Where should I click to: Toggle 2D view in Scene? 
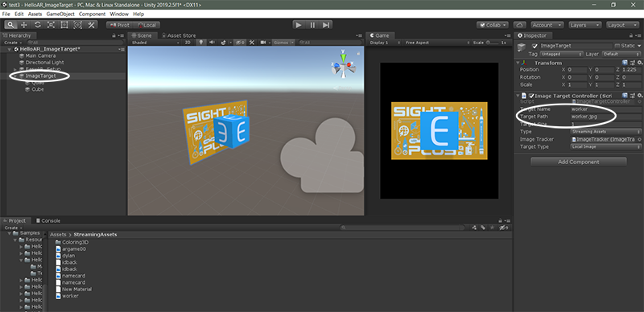pos(188,43)
